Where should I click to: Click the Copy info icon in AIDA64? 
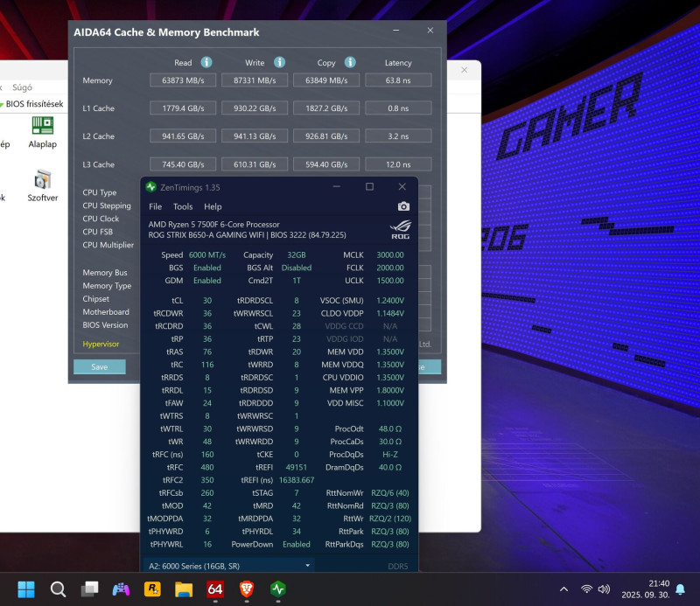pos(350,62)
